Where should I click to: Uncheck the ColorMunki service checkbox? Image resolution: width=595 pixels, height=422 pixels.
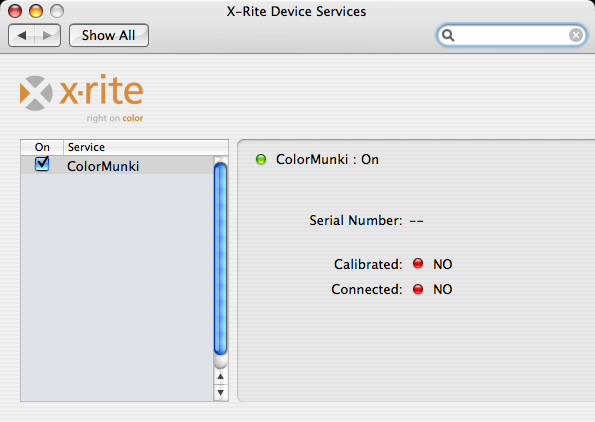tap(42, 164)
